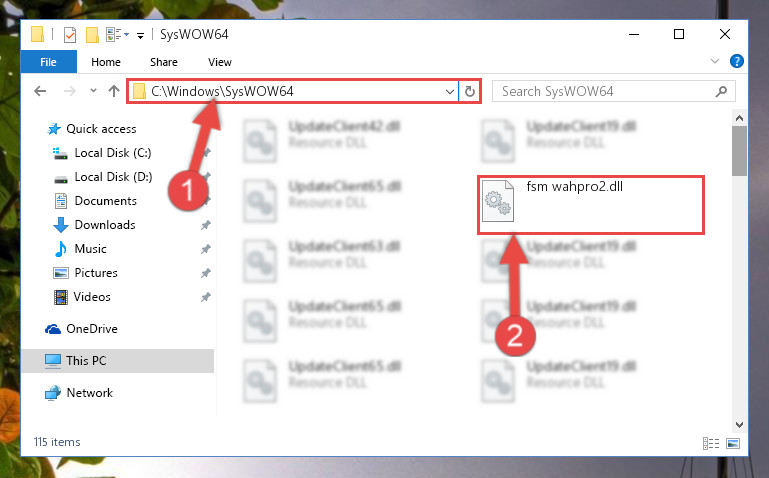This screenshot has width=769, height=478.
Task: Open the File menu
Action: pos(48,62)
